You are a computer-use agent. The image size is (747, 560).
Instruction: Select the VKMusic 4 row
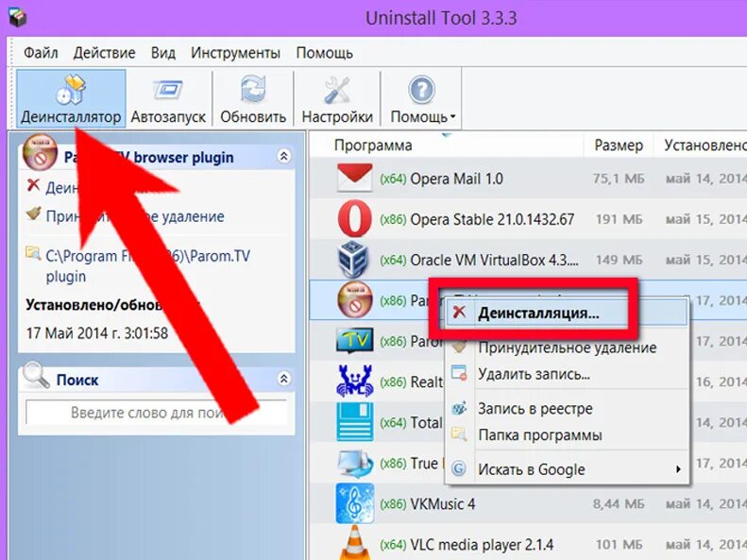528,503
